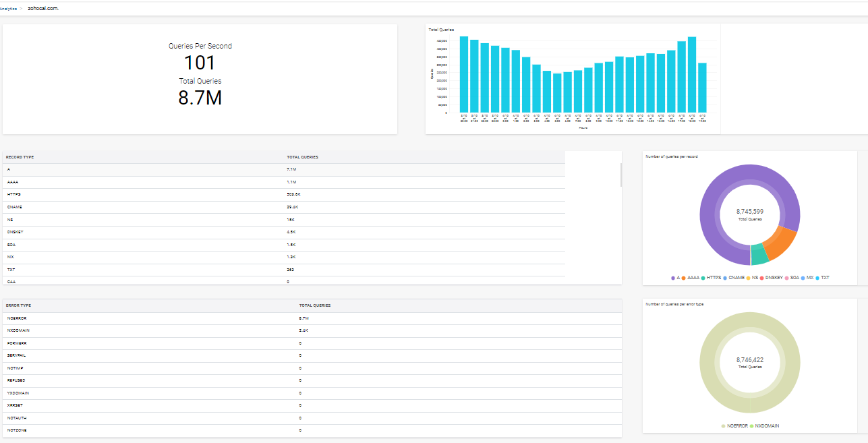
Task: Toggle NXDOMAIN in error type legend
Action: pos(752,426)
